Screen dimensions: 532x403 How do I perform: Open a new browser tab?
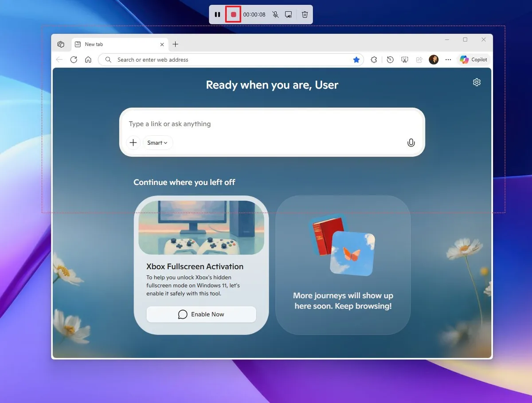tap(175, 44)
